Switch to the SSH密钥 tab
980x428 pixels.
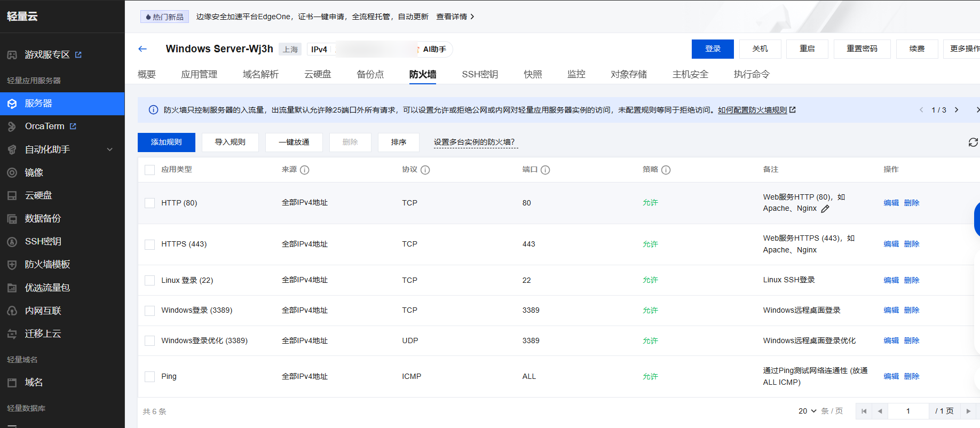point(480,75)
